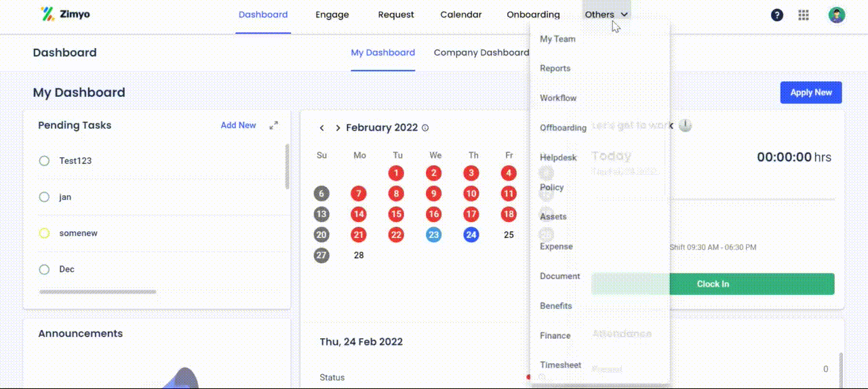Select Timesheet from Others menu
The width and height of the screenshot is (868, 389).
click(x=560, y=365)
